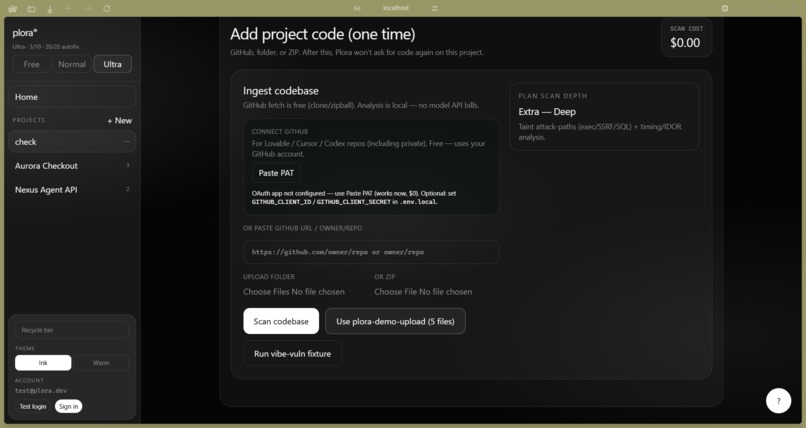
Task: Use plora-demo-upload (5 files) button
Action: (x=395, y=322)
